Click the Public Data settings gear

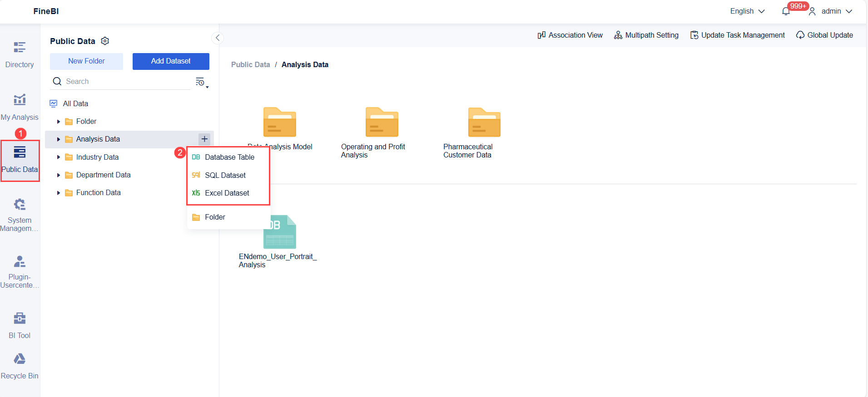click(105, 41)
